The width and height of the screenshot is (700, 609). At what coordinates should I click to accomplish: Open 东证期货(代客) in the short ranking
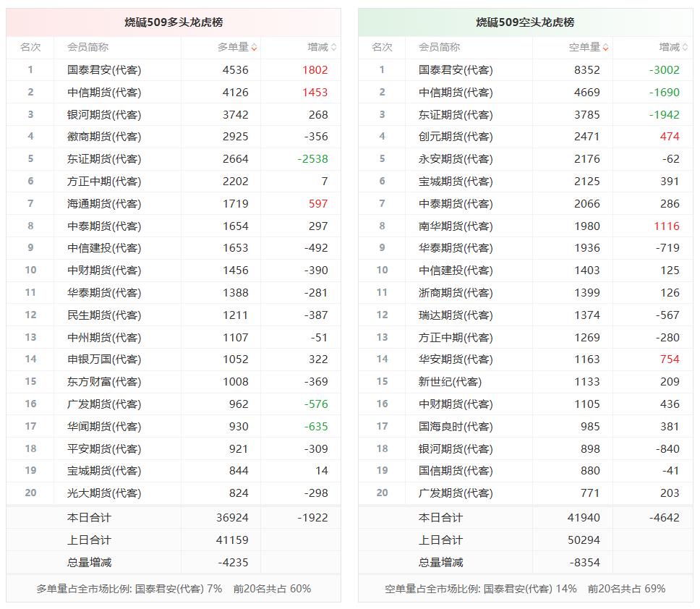(456, 115)
